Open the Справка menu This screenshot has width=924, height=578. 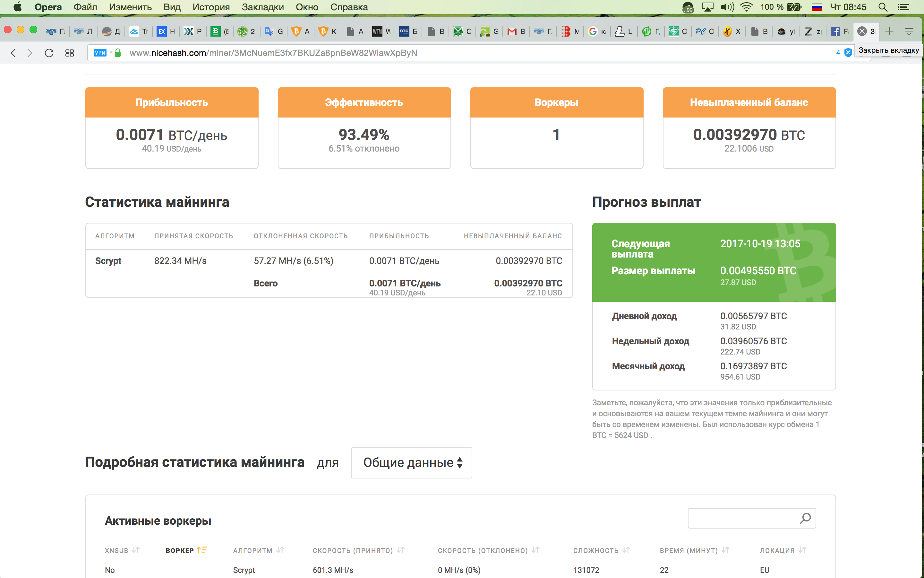(349, 7)
